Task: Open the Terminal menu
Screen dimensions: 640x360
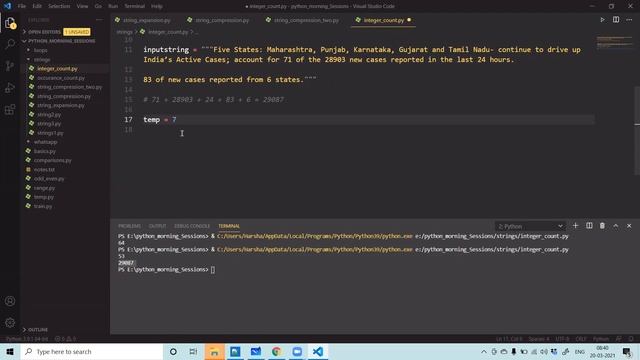Action: [x=135, y=6]
